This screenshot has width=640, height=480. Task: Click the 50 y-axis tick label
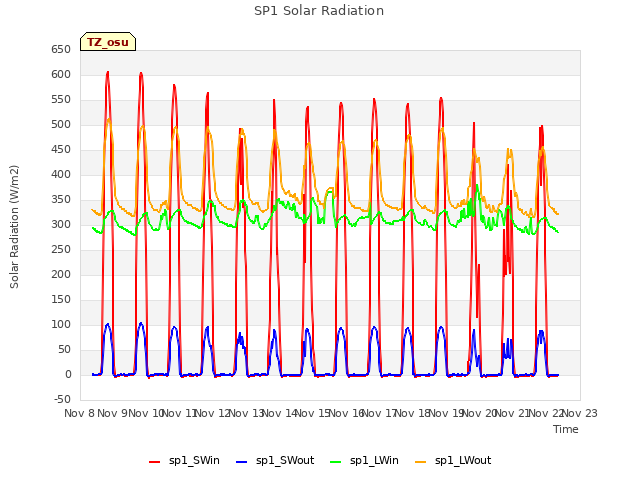point(64,349)
